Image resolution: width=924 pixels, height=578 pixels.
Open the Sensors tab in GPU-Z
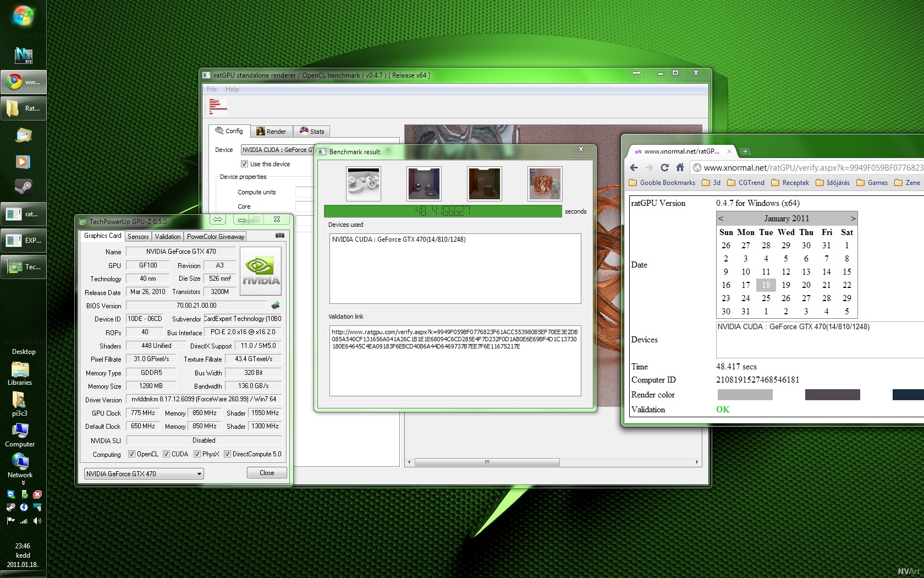coord(138,237)
